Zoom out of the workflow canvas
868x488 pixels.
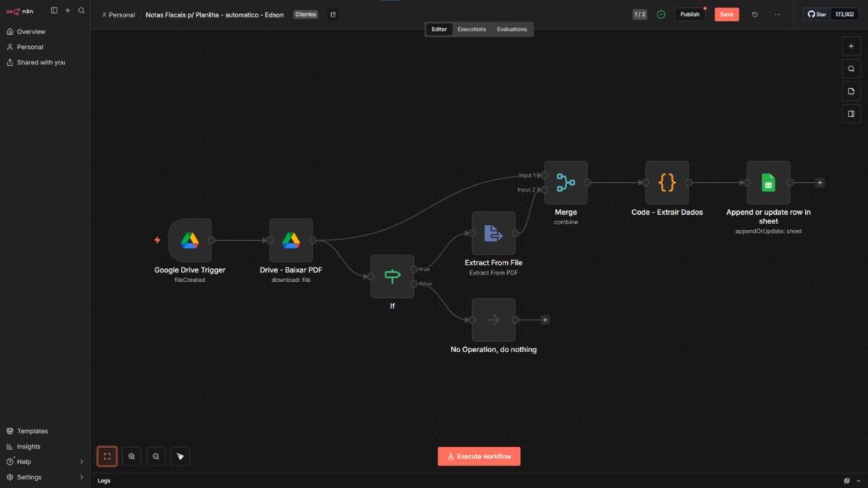(x=156, y=456)
